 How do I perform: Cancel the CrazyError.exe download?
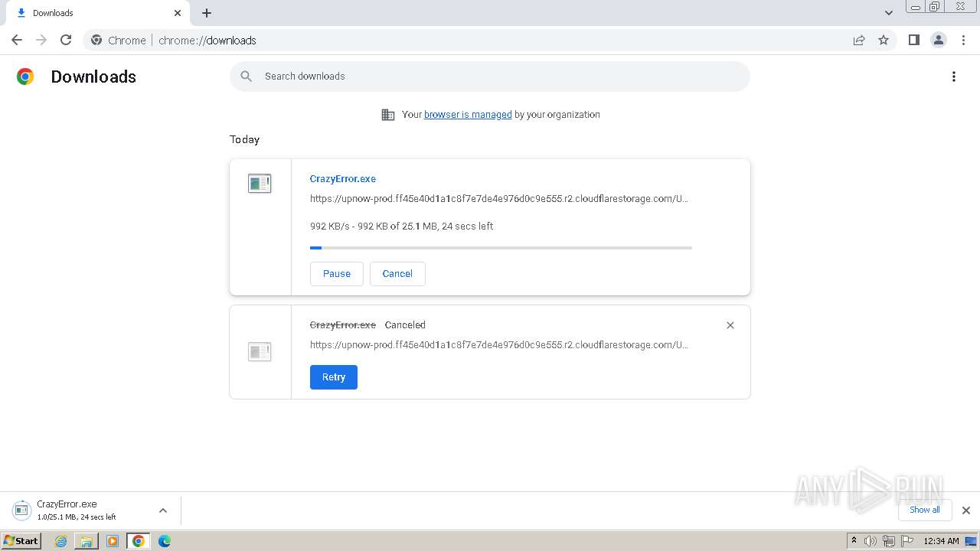(397, 274)
